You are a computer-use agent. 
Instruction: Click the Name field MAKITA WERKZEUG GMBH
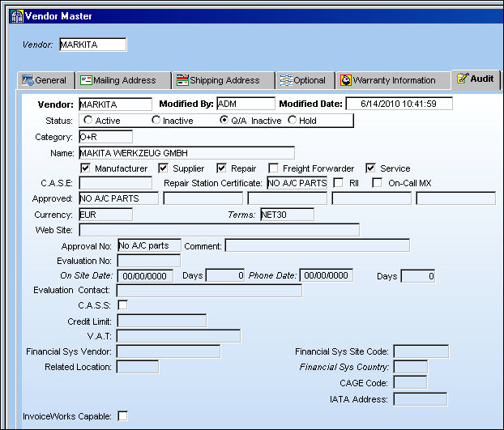click(x=186, y=153)
